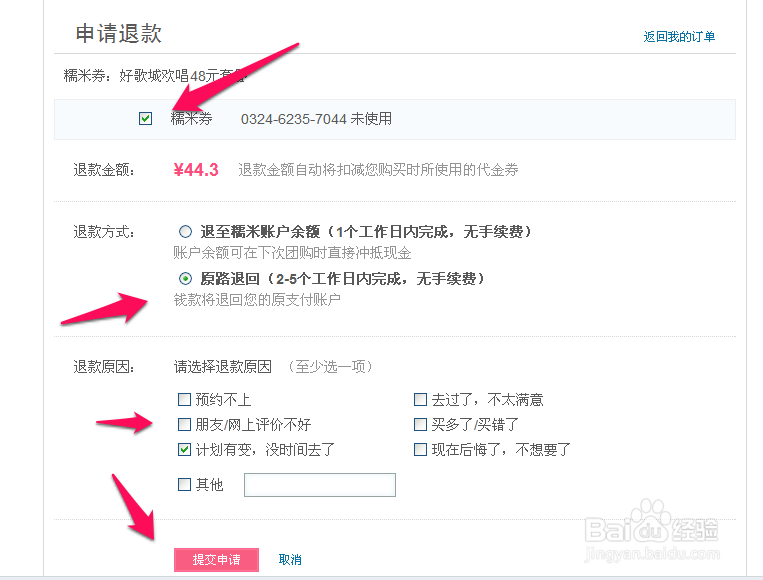Uncheck 计划有变，没时间去了 reason
This screenshot has height=580, width=763.
click(184, 449)
